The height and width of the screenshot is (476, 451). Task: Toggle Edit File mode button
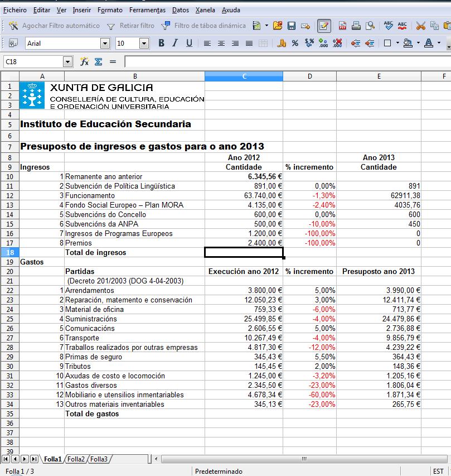pyautogui.click(x=323, y=26)
